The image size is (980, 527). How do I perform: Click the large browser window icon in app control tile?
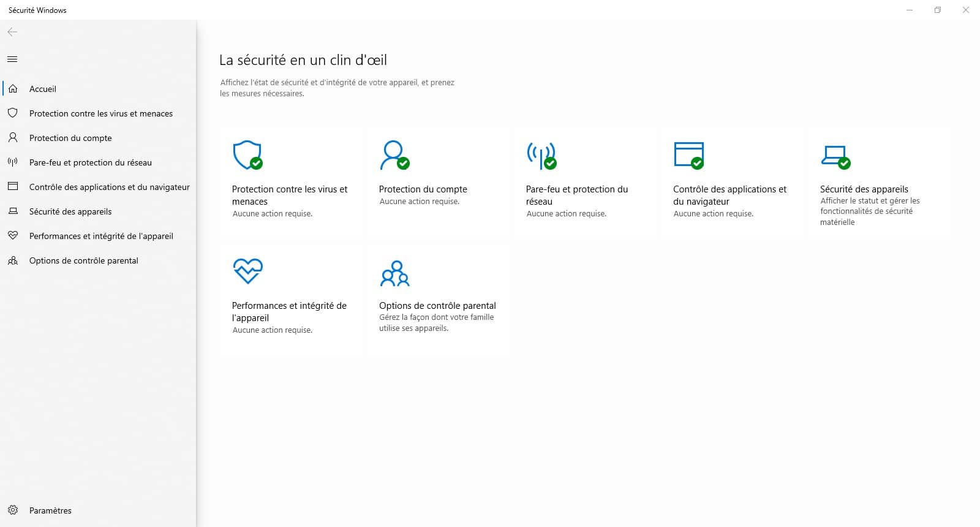(x=688, y=155)
